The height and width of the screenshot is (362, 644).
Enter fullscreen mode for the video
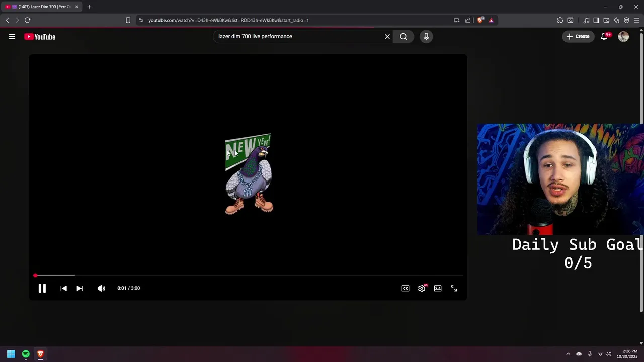454,288
